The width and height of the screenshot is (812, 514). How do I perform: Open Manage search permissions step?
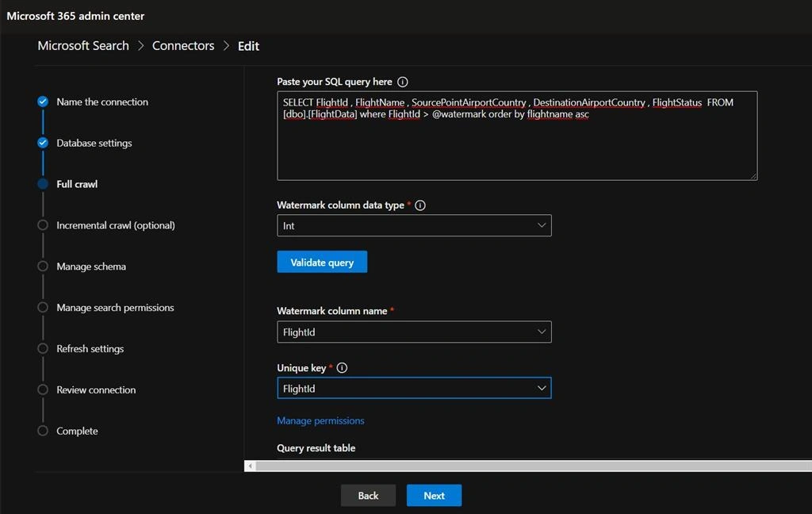(x=115, y=308)
